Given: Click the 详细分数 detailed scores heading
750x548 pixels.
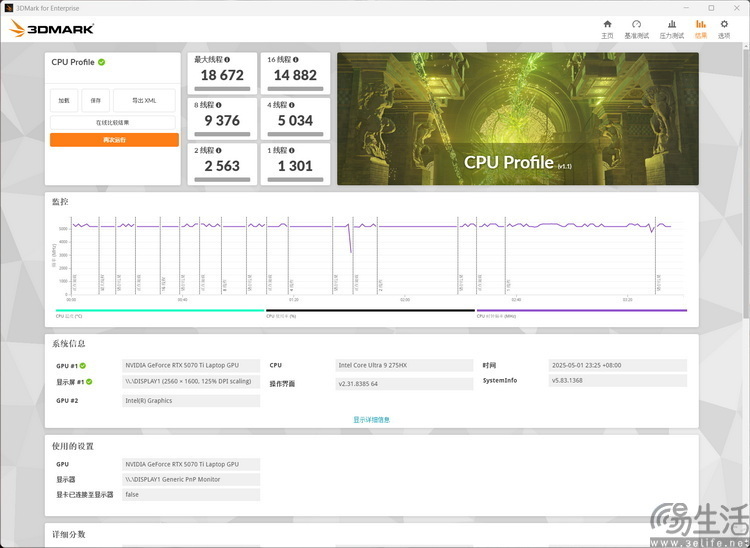Looking at the screenshot, I should click(69, 534).
